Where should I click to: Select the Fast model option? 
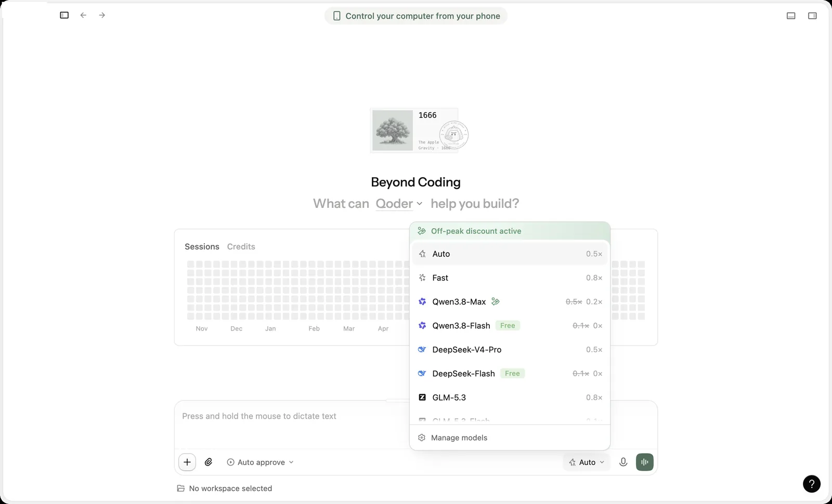point(510,278)
